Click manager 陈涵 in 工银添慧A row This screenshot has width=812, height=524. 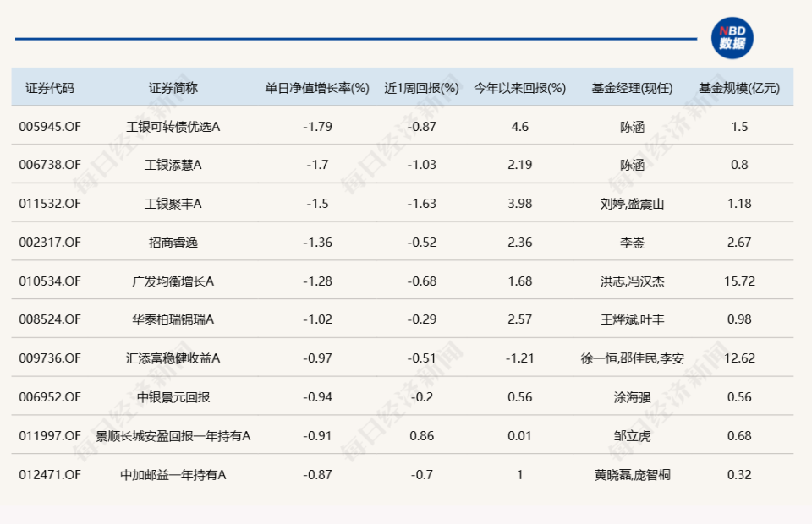[632, 165]
